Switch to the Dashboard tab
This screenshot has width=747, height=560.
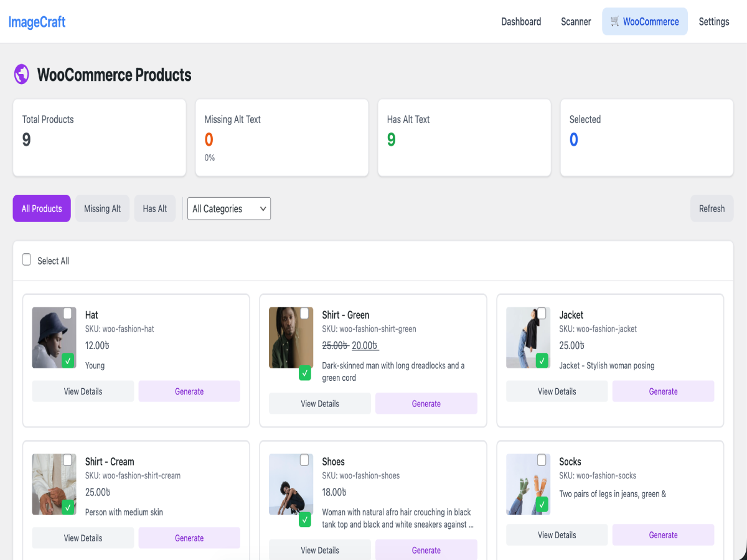coord(521,21)
